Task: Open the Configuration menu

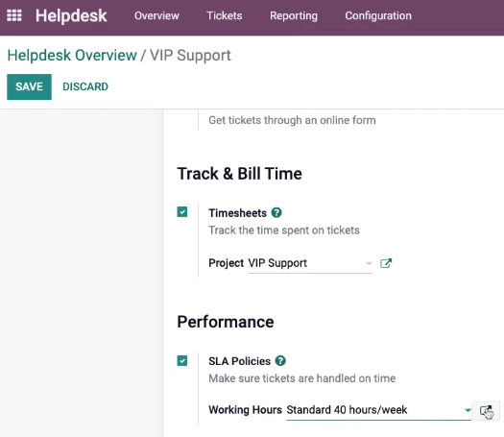Action: 378,15
